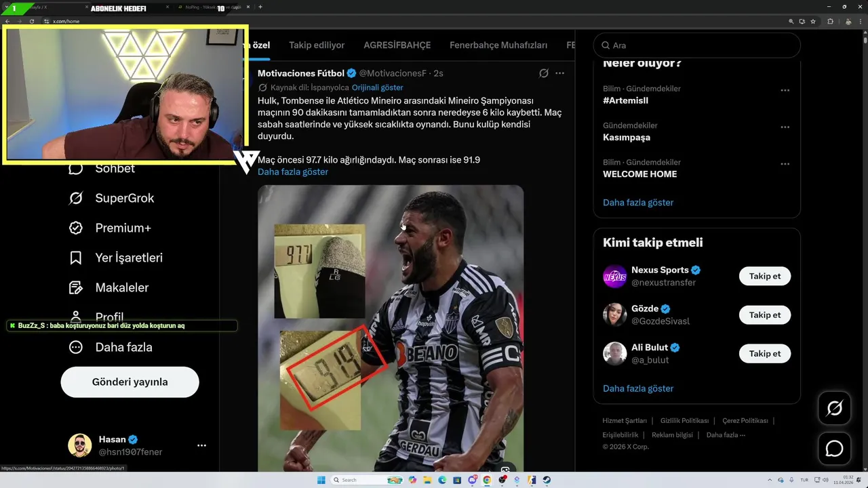Open options dots for Kasımpaşa trend
Image resolution: width=868 pixels, height=488 pixels.
tap(785, 127)
